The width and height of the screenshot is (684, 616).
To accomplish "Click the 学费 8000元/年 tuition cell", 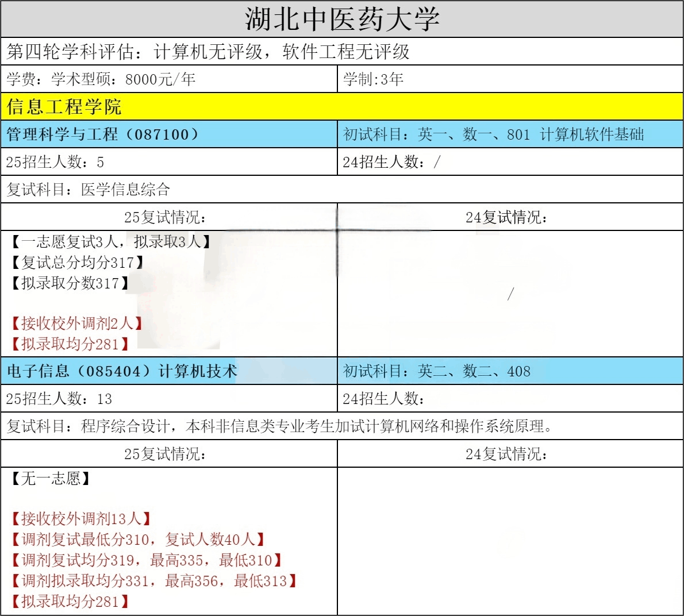I will point(101,79).
